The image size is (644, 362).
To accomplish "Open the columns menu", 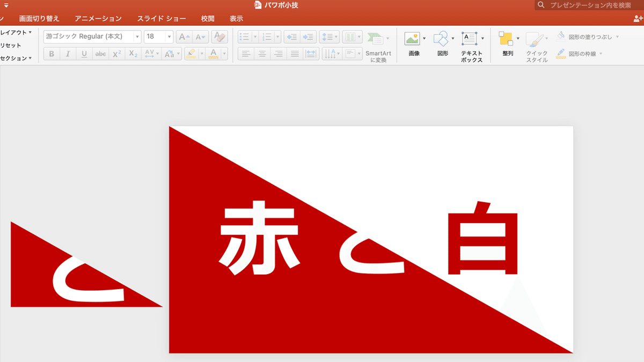I will (352, 37).
